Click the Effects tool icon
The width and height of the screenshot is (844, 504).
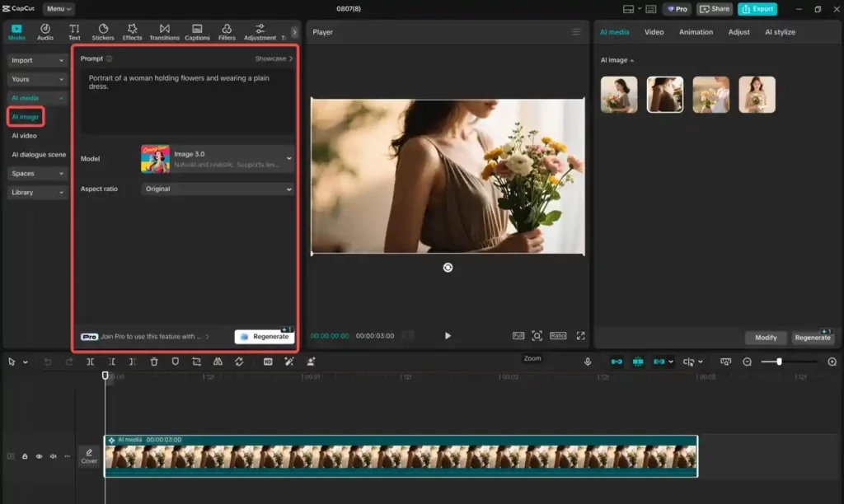click(132, 32)
